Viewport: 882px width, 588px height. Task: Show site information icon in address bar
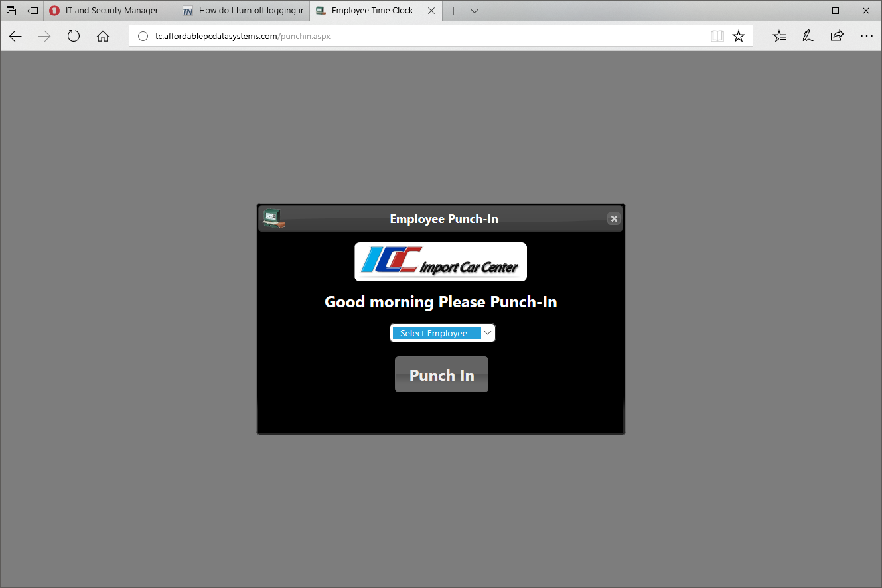pos(143,37)
